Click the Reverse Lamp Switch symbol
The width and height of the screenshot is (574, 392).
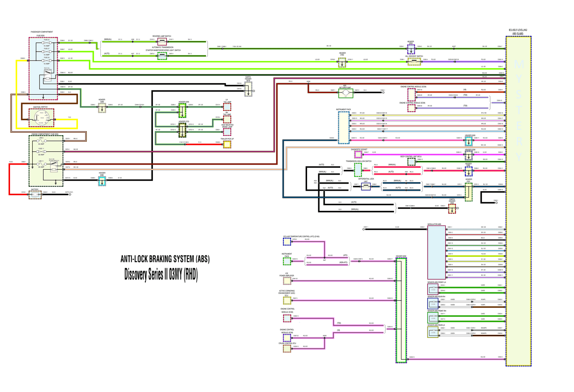(162, 41)
